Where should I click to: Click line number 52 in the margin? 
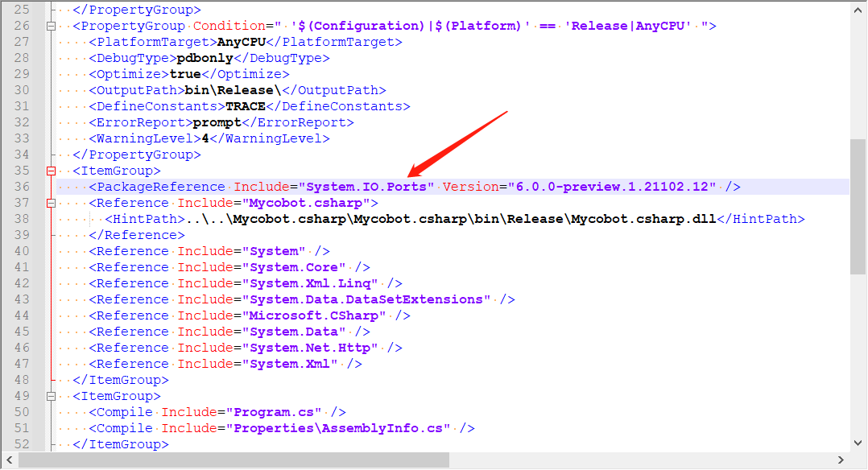[x=23, y=444]
